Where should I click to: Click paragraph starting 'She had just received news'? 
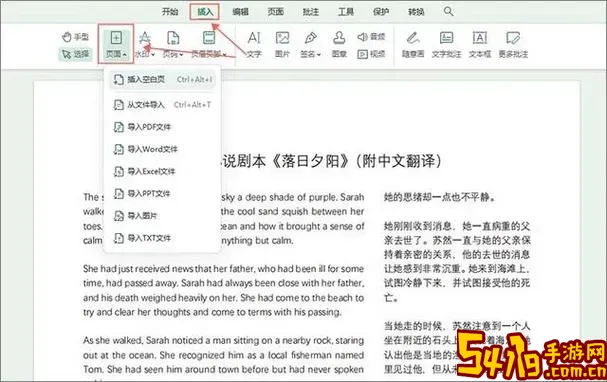223,290
